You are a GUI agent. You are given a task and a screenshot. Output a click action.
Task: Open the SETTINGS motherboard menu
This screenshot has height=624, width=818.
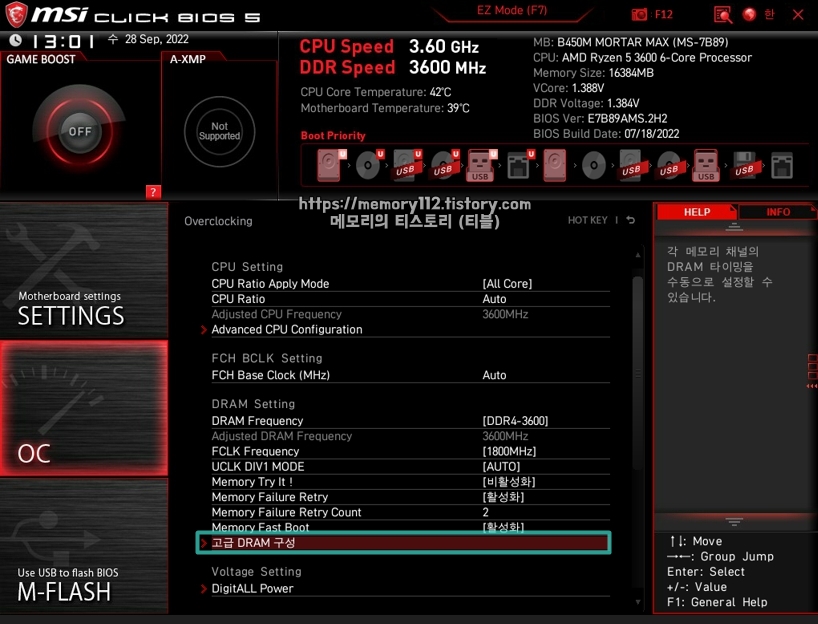click(x=83, y=270)
